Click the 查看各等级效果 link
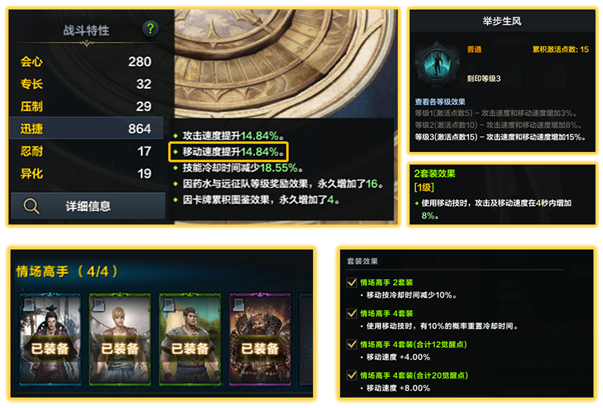This screenshot has width=603, height=408. [440, 102]
